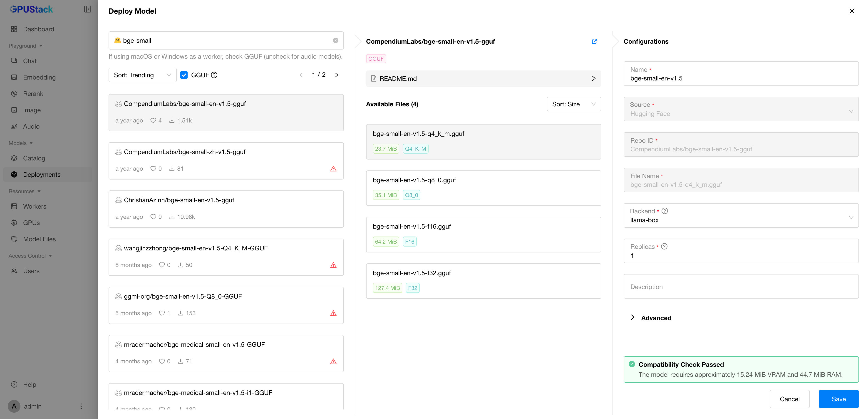Viewport: 868px width, 419px height.
Task: Open the Sort: Trending dropdown
Action: click(142, 75)
